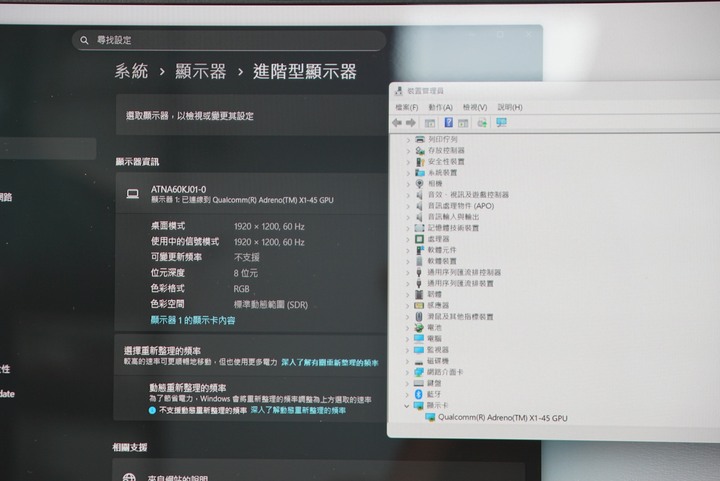Click the 桌面模式 value 1920 × 1200, 60 Hz

coord(269,227)
